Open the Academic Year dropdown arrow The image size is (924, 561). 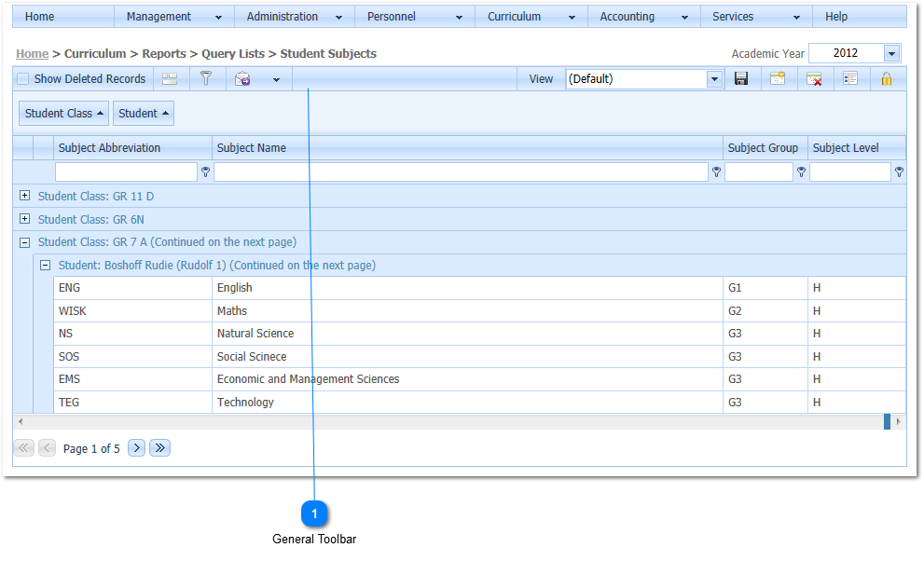[891, 53]
